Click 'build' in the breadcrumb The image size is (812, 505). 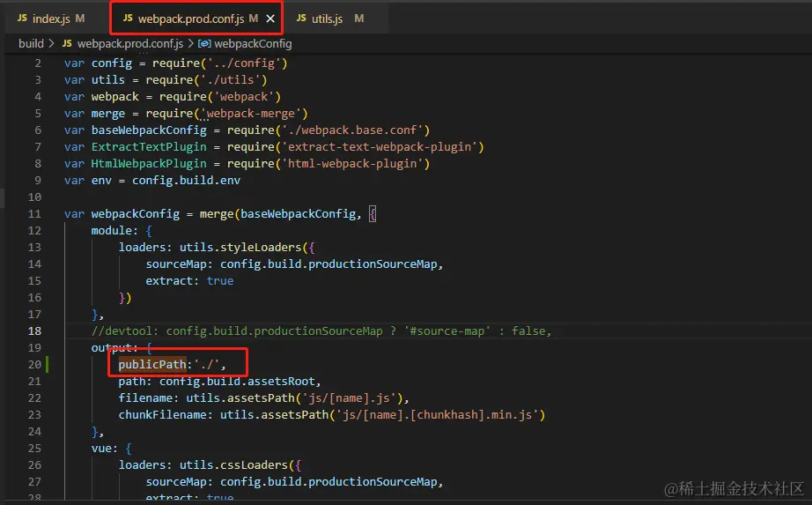click(31, 43)
